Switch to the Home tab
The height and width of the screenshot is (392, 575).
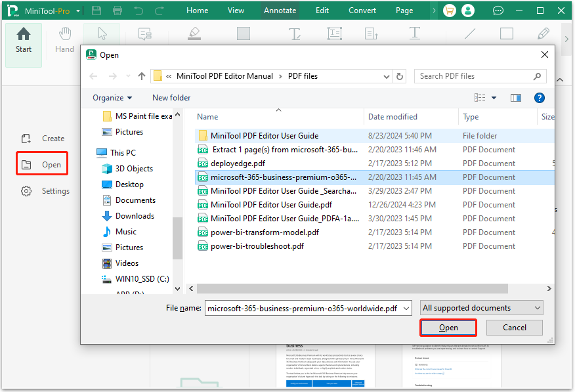198,11
